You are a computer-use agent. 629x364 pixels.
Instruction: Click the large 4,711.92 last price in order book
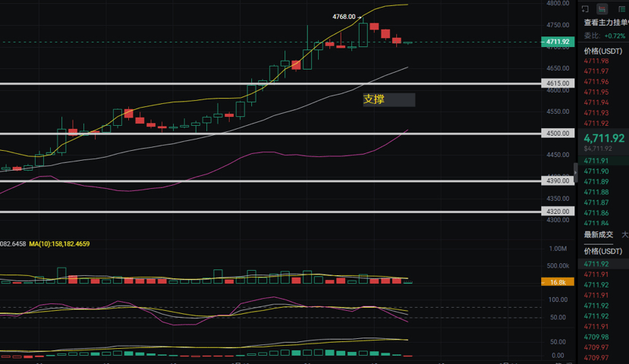[x=605, y=138]
